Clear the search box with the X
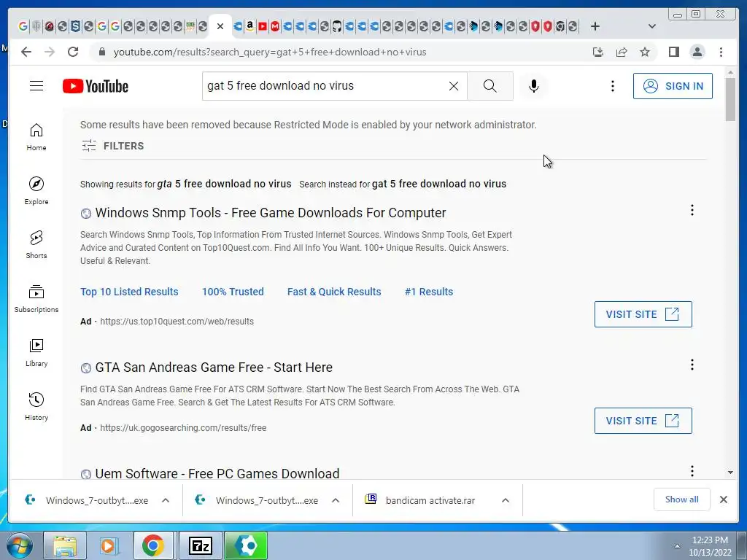The image size is (747, 560). (x=454, y=86)
